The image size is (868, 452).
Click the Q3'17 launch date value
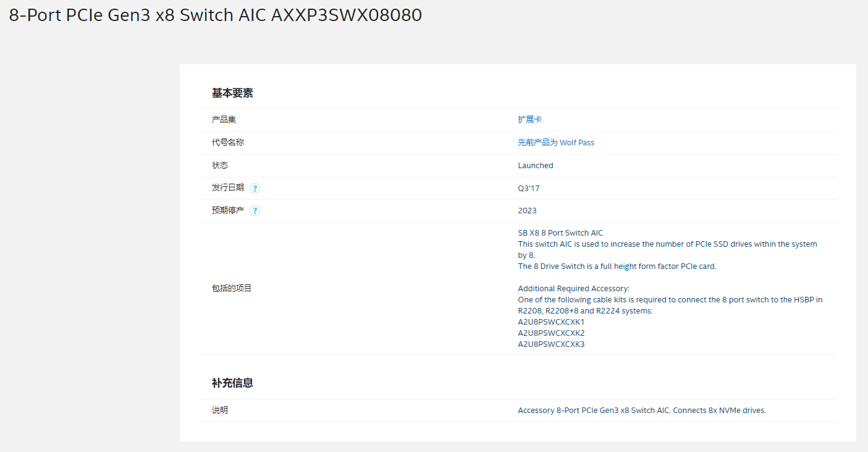529,188
